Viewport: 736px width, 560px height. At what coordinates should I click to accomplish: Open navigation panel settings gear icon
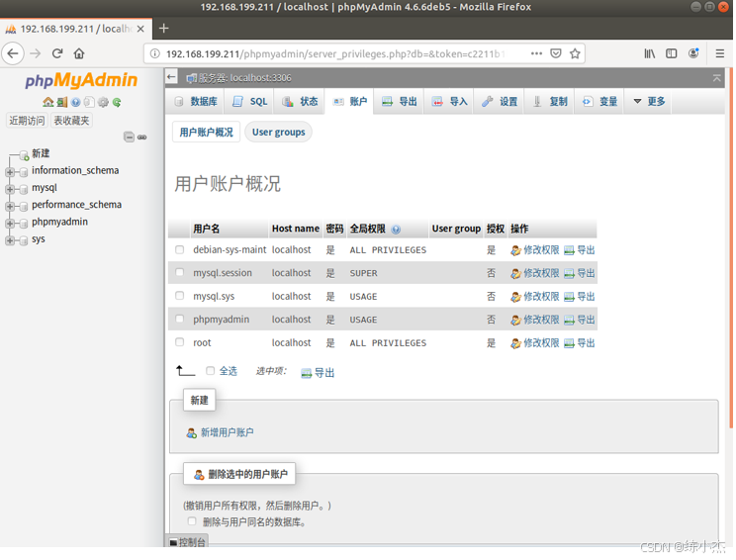103,102
